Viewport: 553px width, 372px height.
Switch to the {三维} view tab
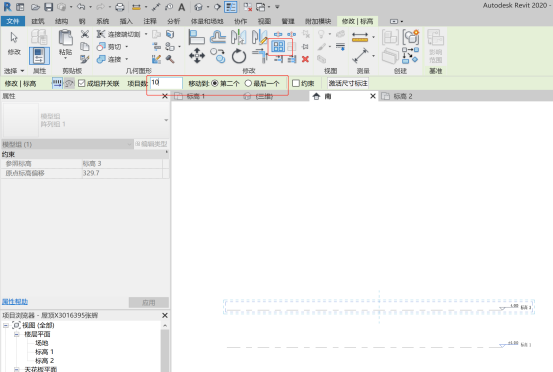click(x=264, y=96)
